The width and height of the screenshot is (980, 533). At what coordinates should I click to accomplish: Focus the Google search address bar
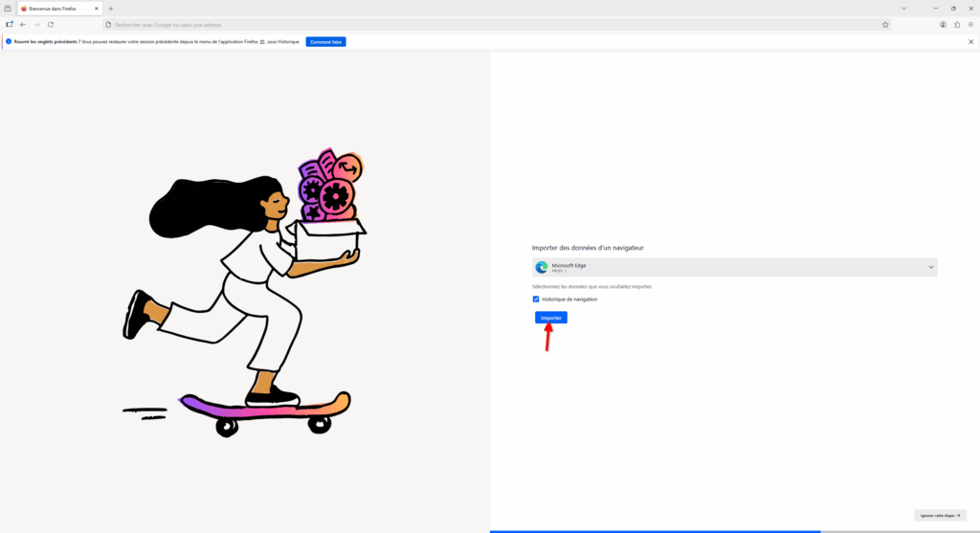click(479, 24)
